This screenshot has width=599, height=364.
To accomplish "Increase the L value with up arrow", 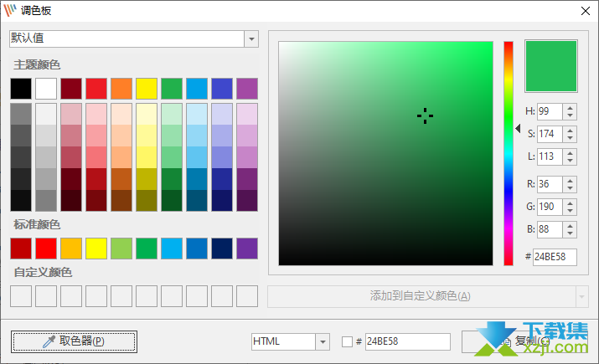I will pyautogui.click(x=570, y=153).
